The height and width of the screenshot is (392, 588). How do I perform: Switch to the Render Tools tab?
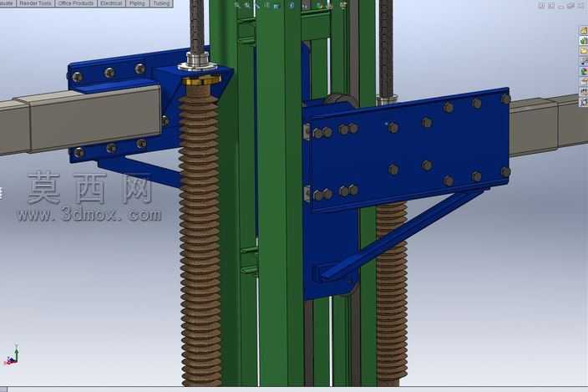(36, 3)
